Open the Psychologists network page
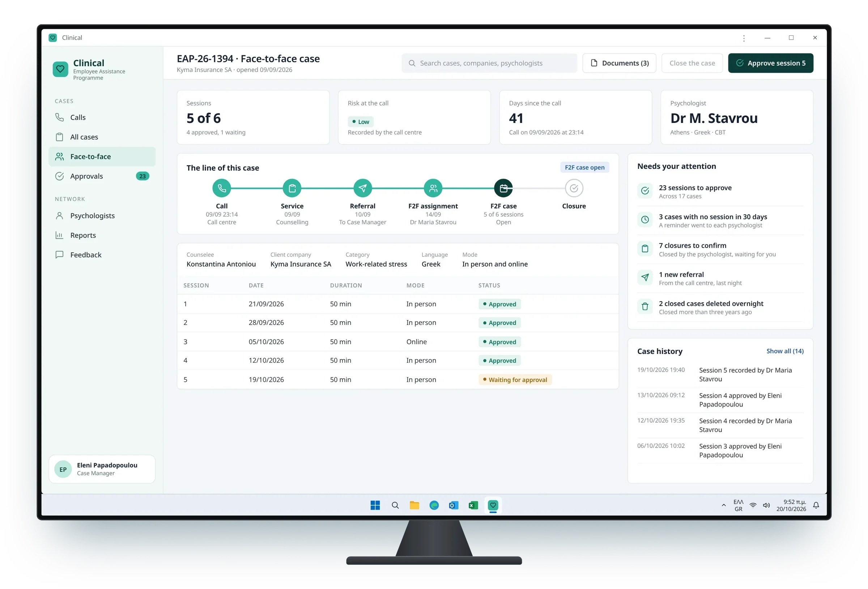Viewport: 868px width, 589px height. pyautogui.click(x=102, y=215)
